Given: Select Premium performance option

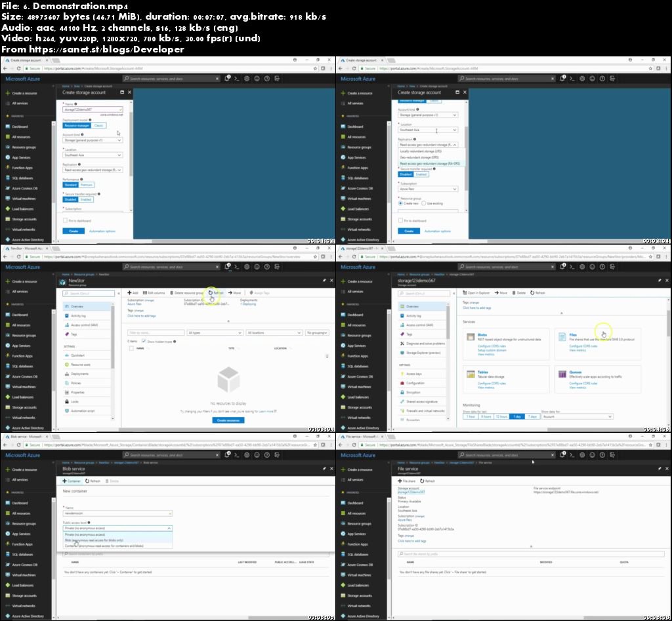Looking at the screenshot, I should coord(87,185).
